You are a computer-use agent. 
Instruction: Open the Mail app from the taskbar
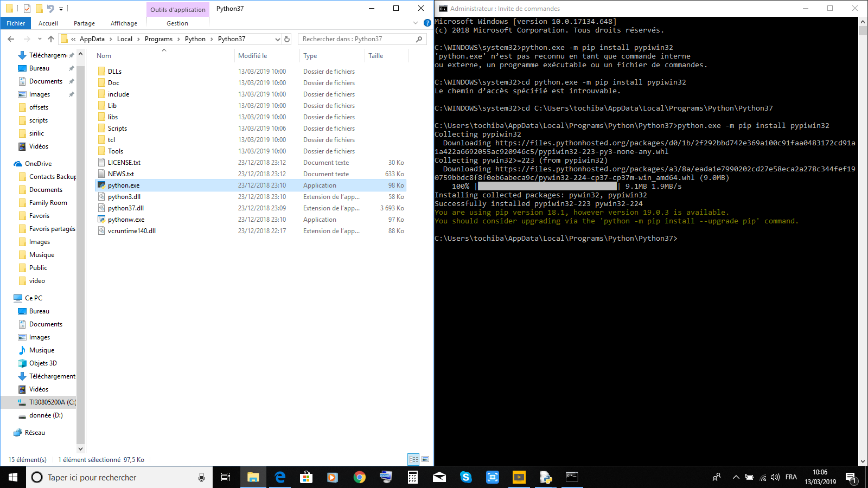439,477
